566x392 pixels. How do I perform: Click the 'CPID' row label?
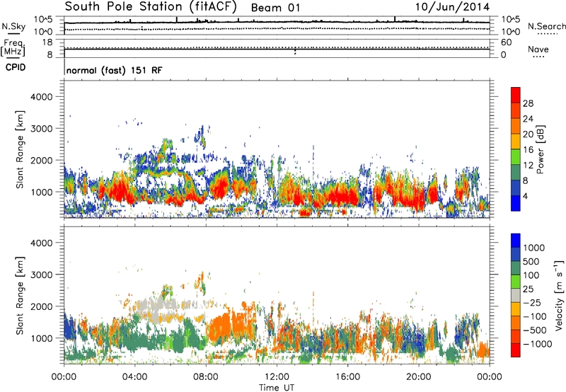pyautogui.click(x=16, y=67)
